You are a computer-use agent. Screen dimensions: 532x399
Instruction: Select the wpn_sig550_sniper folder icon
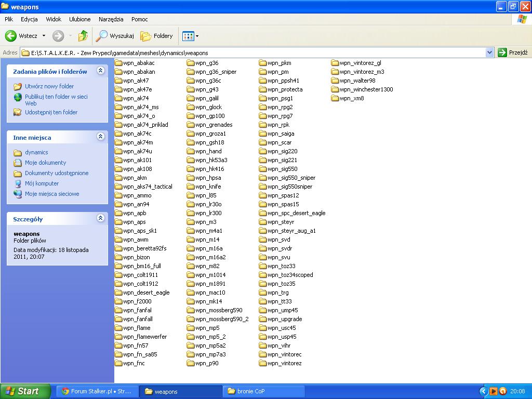pyautogui.click(x=262, y=178)
